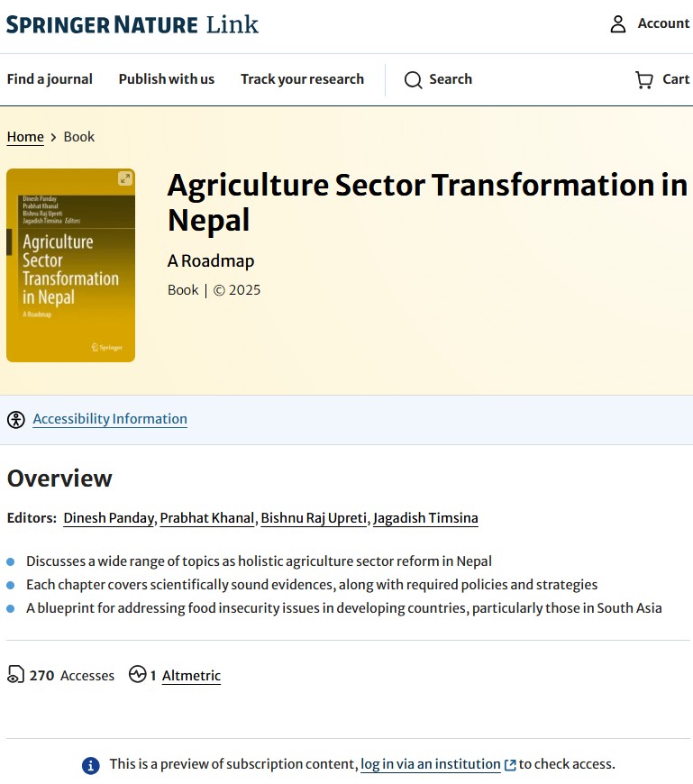
Task: Click the '© 2025' copyright text
Action: tap(237, 290)
